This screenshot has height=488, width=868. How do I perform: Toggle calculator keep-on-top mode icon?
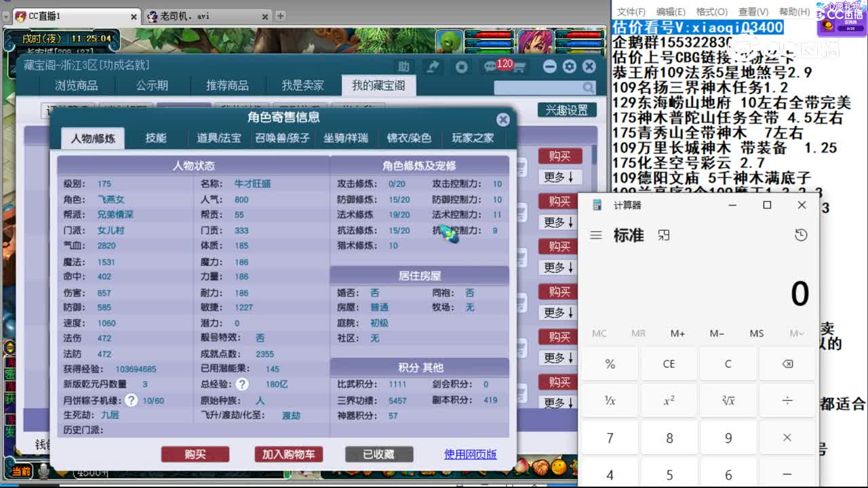(x=664, y=235)
